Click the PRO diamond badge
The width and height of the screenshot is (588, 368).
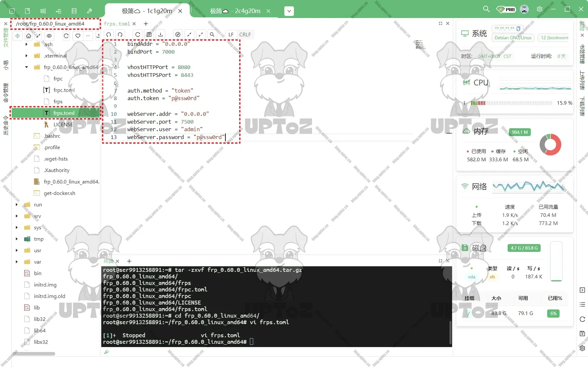pos(506,9)
